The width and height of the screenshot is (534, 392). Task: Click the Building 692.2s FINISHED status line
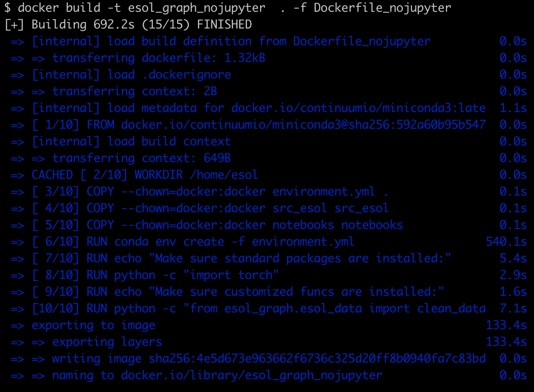128,25
